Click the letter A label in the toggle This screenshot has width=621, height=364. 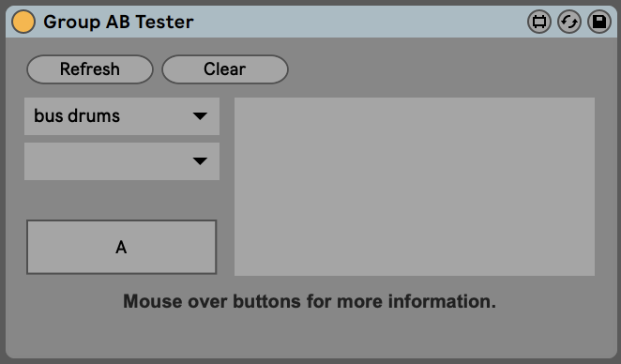click(121, 248)
